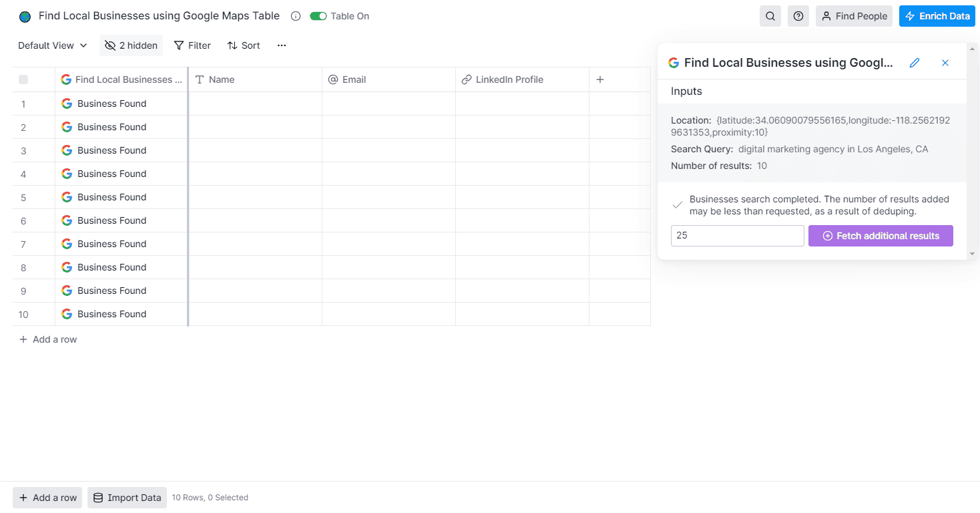
Task: Open the Sort menu
Action: [244, 45]
